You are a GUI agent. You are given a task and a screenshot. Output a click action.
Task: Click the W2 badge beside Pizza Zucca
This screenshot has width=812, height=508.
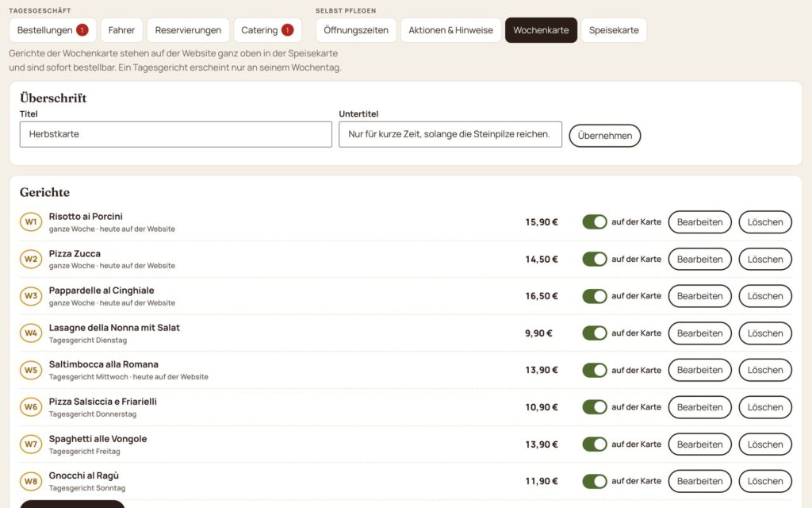coord(31,260)
